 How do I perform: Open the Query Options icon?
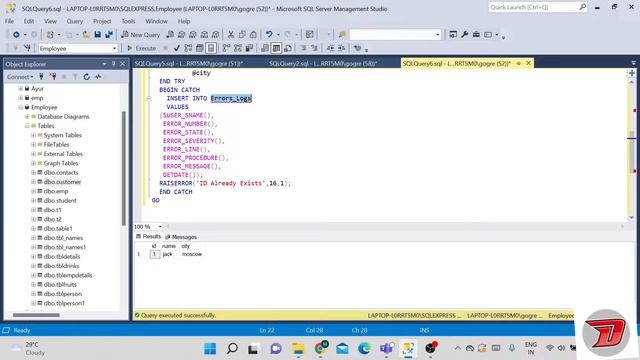click(200, 48)
